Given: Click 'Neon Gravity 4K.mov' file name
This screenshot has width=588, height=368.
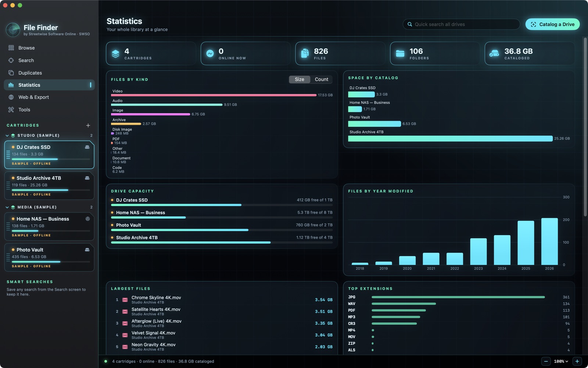Looking at the screenshot, I should coord(154,344).
